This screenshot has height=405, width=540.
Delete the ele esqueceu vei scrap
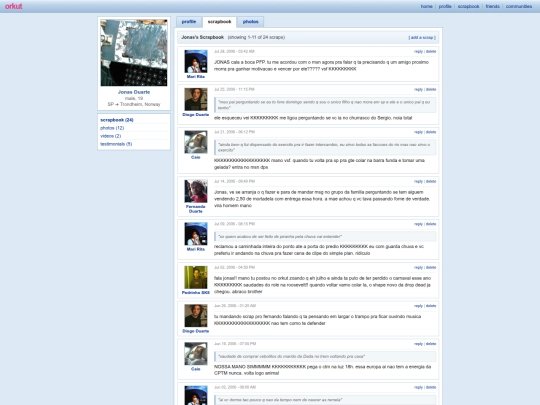click(x=431, y=89)
